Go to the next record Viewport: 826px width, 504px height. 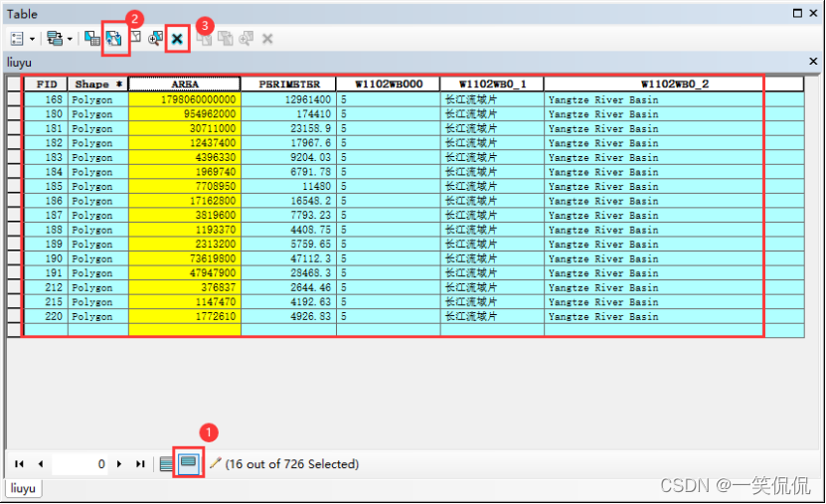(119, 463)
